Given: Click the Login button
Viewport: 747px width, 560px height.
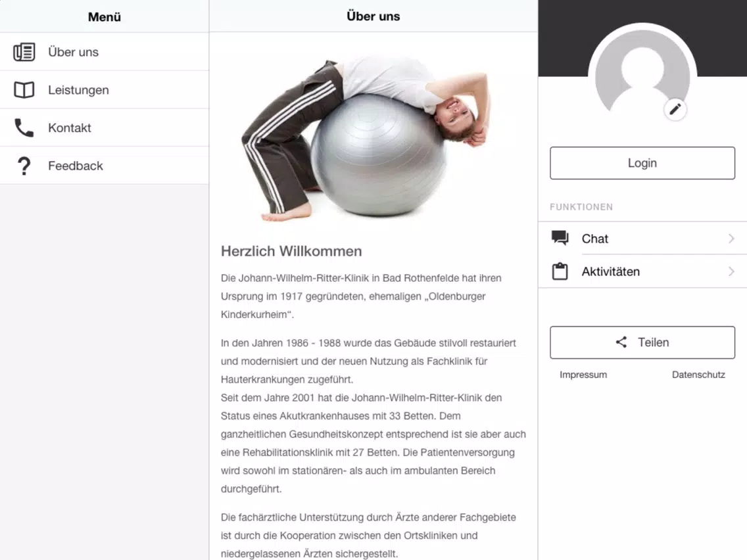Looking at the screenshot, I should click(642, 163).
